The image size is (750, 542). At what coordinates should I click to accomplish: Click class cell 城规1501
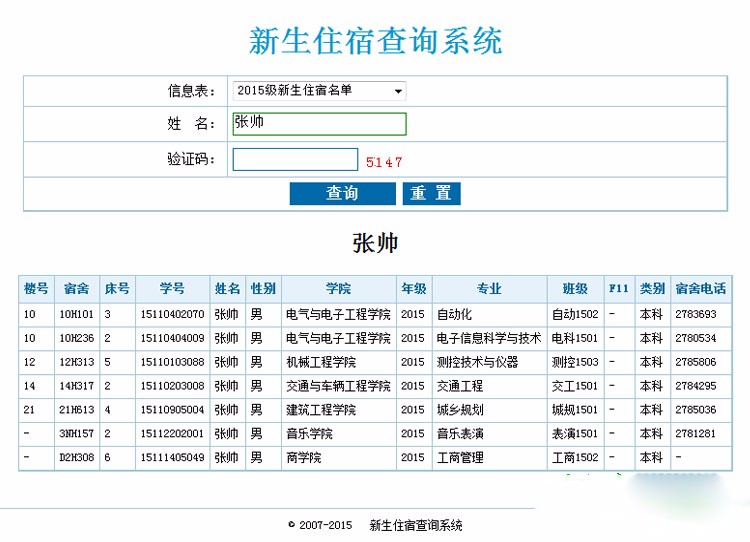coord(575,410)
